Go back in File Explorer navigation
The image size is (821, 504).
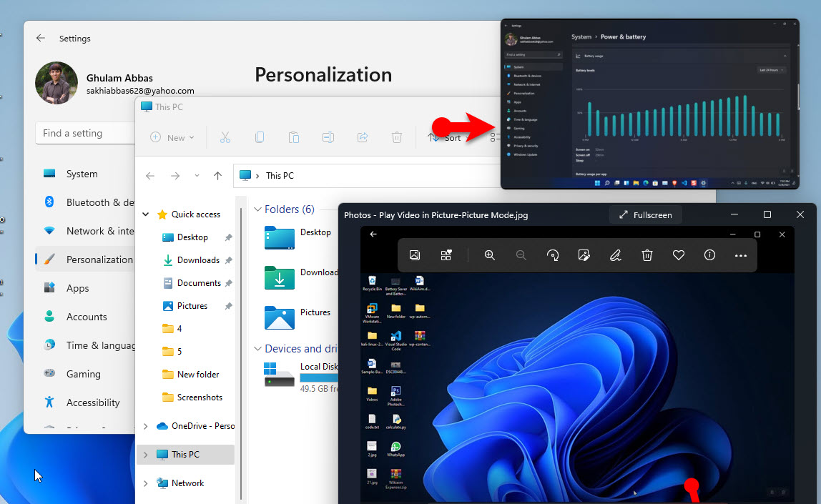pos(150,176)
